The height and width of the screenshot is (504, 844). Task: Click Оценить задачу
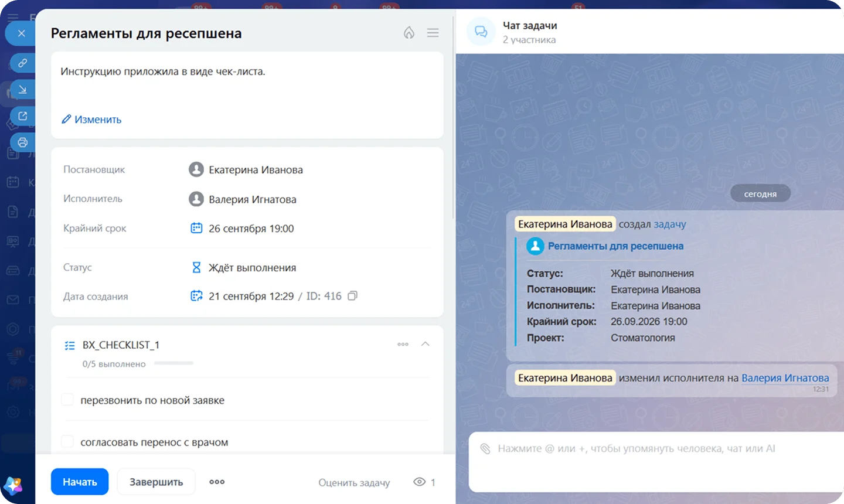[x=354, y=482]
